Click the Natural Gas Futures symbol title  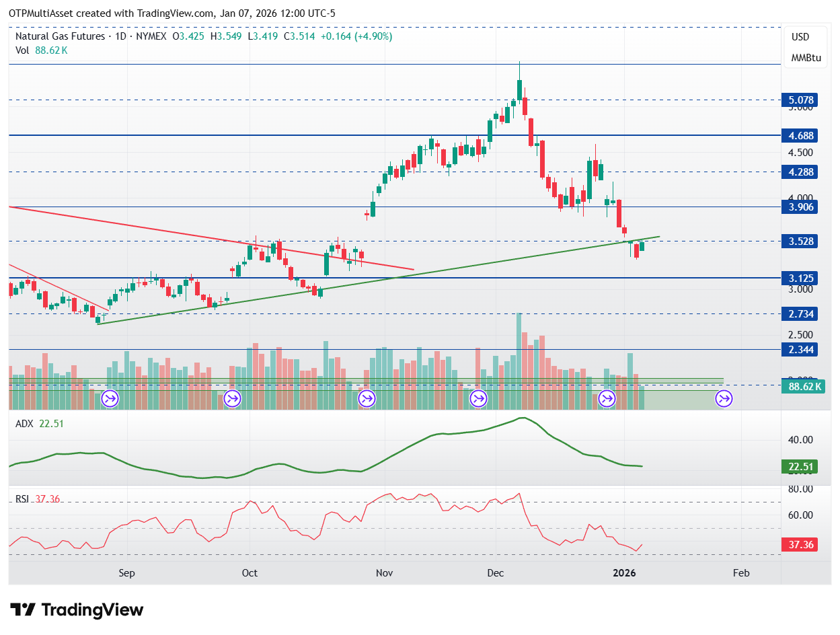[x=61, y=36]
